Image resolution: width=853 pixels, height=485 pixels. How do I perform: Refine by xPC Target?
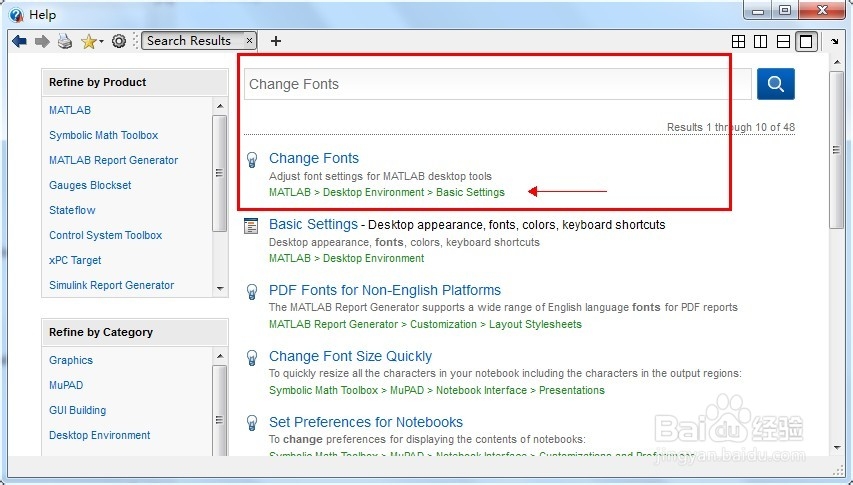(x=75, y=260)
